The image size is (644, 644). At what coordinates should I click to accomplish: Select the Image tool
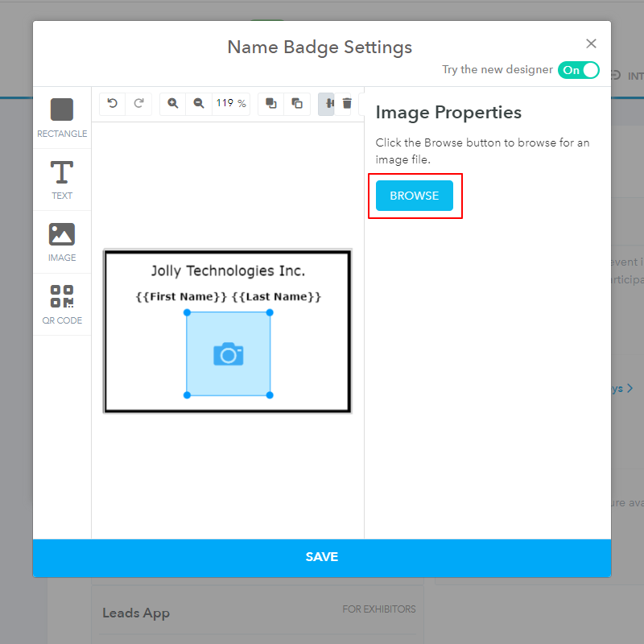(x=62, y=238)
